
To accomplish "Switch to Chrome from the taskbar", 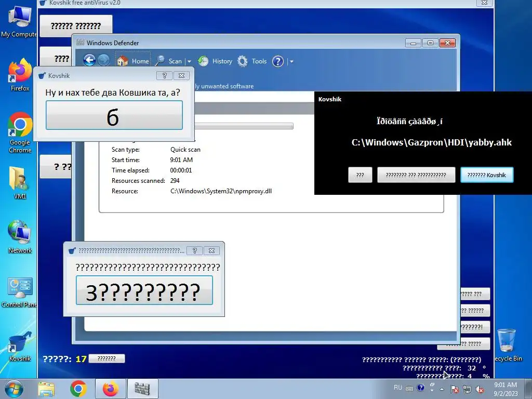I will click(78, 389).
